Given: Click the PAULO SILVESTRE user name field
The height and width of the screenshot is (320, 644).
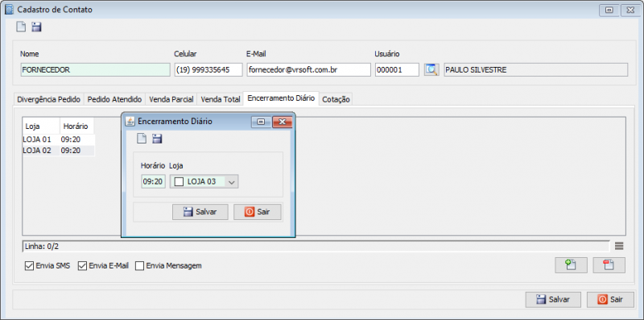Looking at the screenshot, I should click(x=536, y=69).
